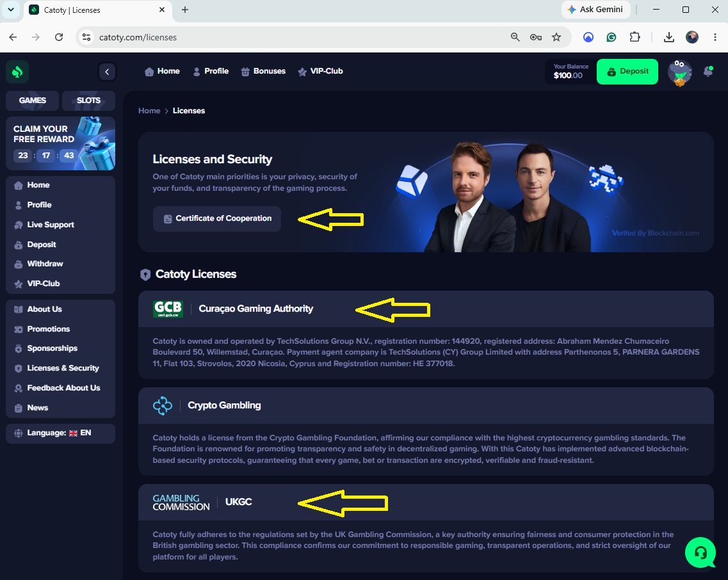Image resolution: width=728 pixels, height=580 pixels.
Task: Claim your free reward banner
Action: pyautogui.click(x=60, y=143)
